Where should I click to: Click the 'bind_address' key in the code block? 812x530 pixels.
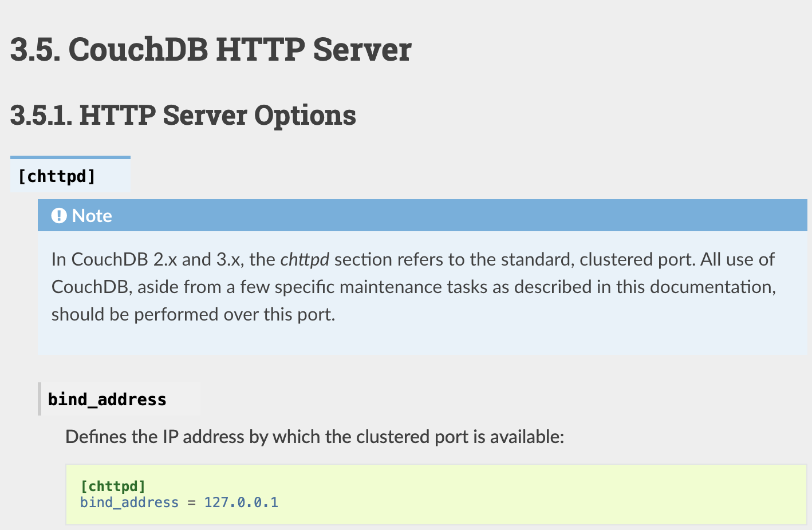(129, 503)
